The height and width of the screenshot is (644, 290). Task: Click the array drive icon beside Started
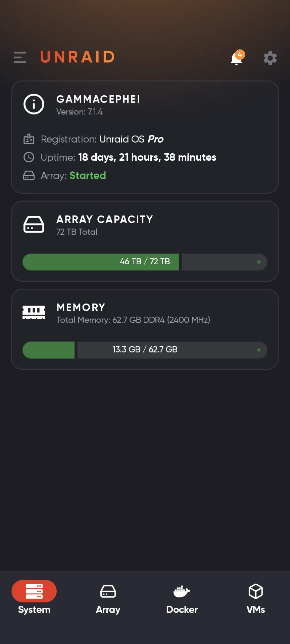coord(29,175)
